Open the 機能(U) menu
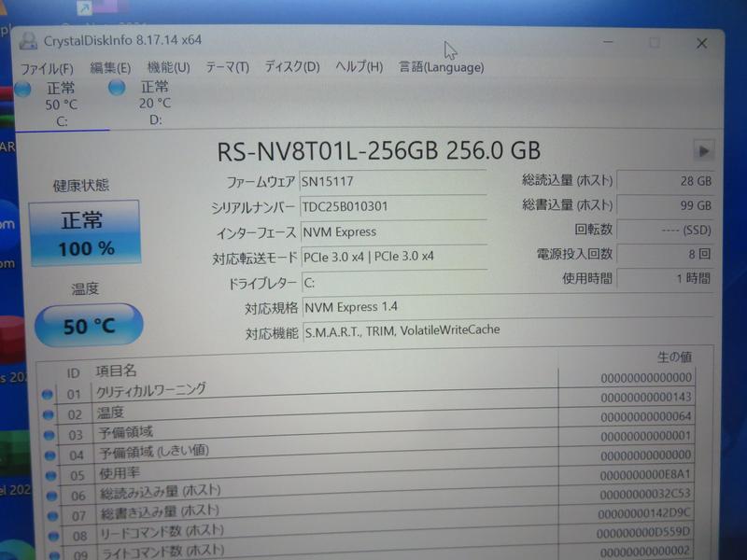This screenshot has width=747, height=560. 169,67
